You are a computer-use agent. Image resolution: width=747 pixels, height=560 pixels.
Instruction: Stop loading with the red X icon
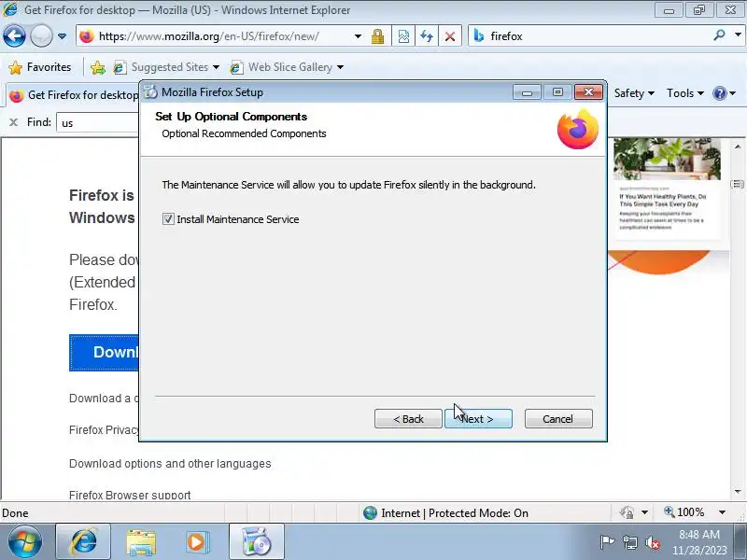(450, 36)
